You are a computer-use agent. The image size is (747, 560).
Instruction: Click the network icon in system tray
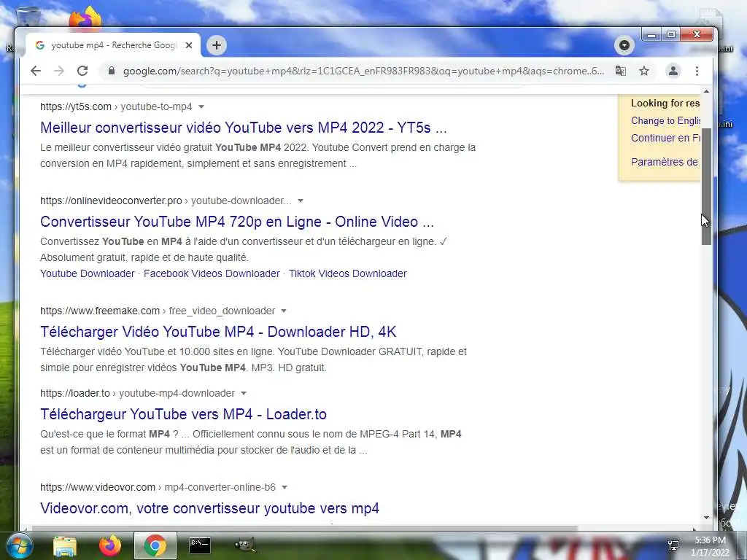(x=673, y=545)
